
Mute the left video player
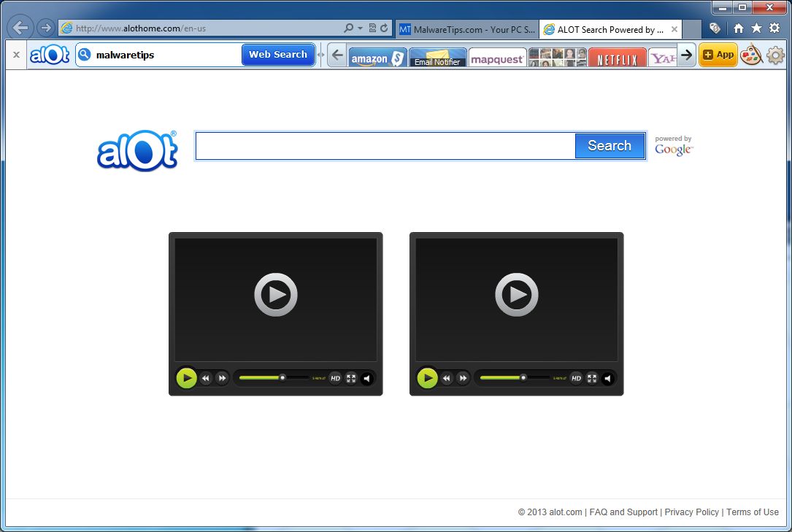pyautogui.click(x=367, y=378)
